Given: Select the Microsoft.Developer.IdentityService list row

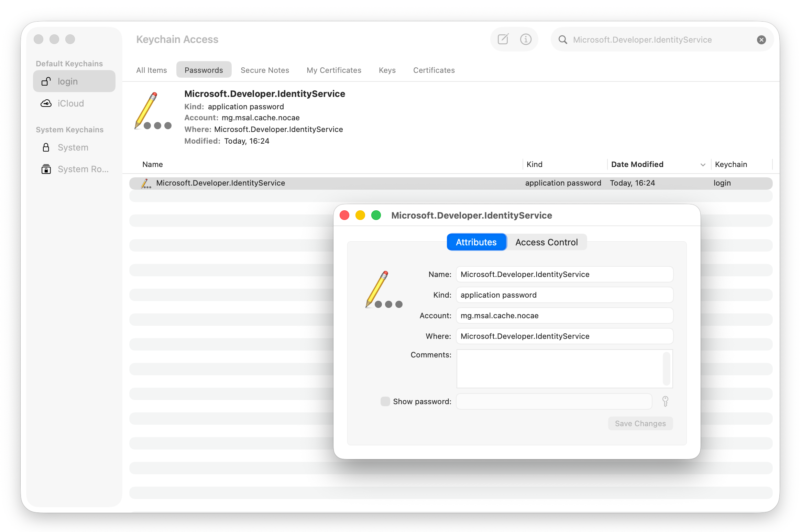Looking at the screenshot, I should [451, 183].
